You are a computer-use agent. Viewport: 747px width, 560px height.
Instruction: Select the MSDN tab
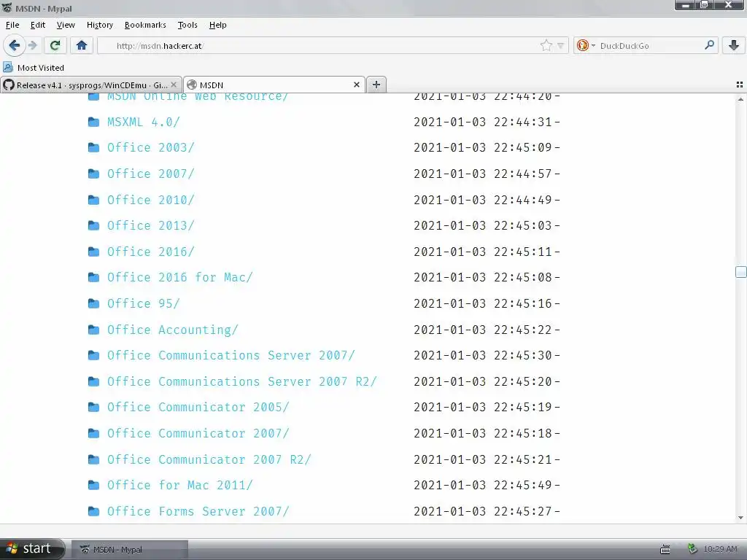(274, 85)
